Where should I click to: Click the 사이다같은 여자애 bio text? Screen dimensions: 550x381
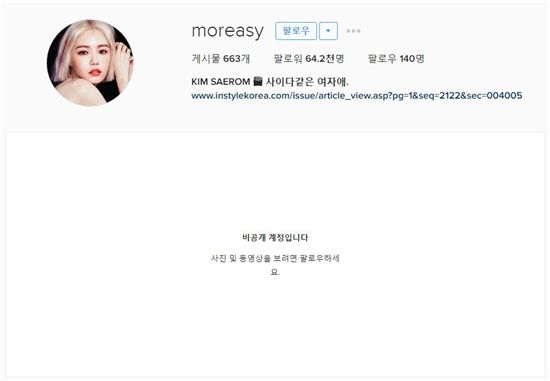[x=307, y=82]
